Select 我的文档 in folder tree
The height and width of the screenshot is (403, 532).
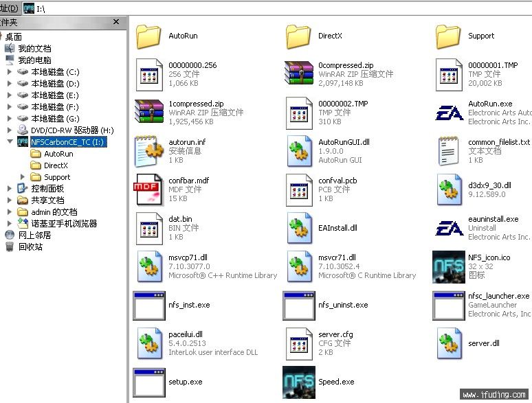(x=34, y=49)
